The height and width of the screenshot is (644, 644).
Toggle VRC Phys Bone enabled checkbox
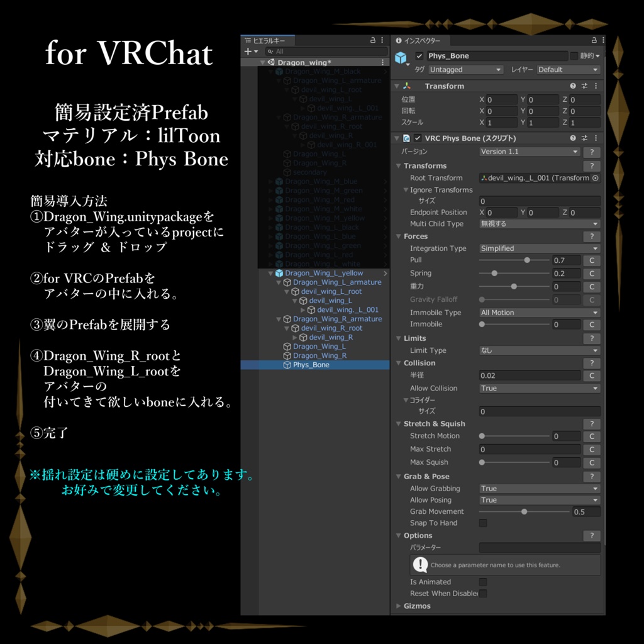[418, 138]
